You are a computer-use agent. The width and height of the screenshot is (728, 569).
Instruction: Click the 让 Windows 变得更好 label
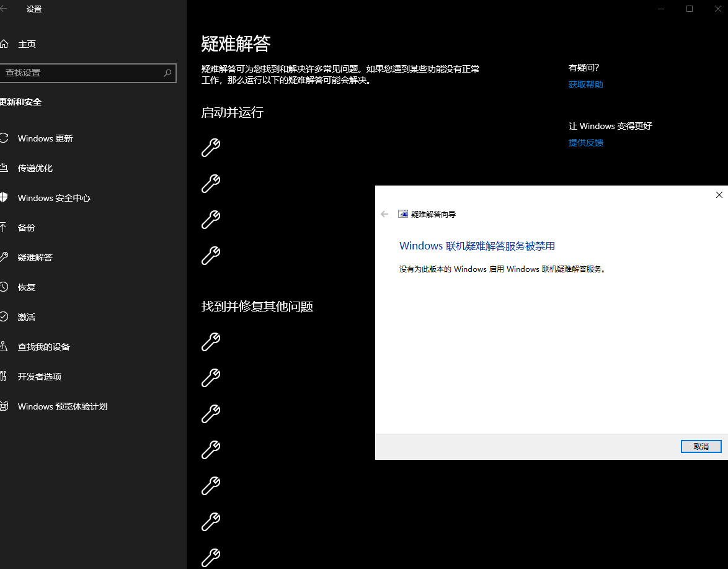(x=610, y=127)
